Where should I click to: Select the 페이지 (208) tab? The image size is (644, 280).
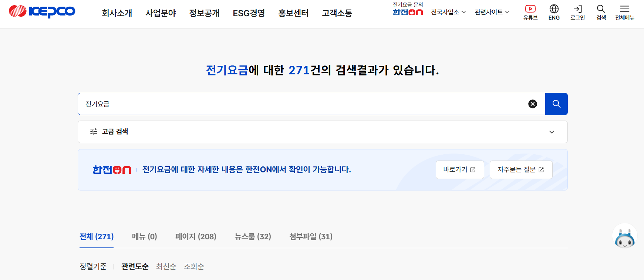pos(196,237)
